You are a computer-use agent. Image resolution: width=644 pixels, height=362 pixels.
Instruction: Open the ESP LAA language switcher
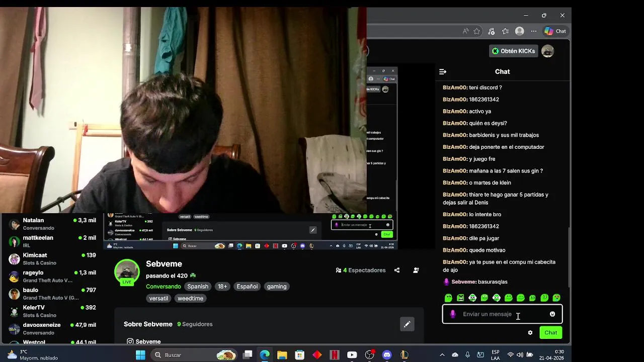point(496,355)
